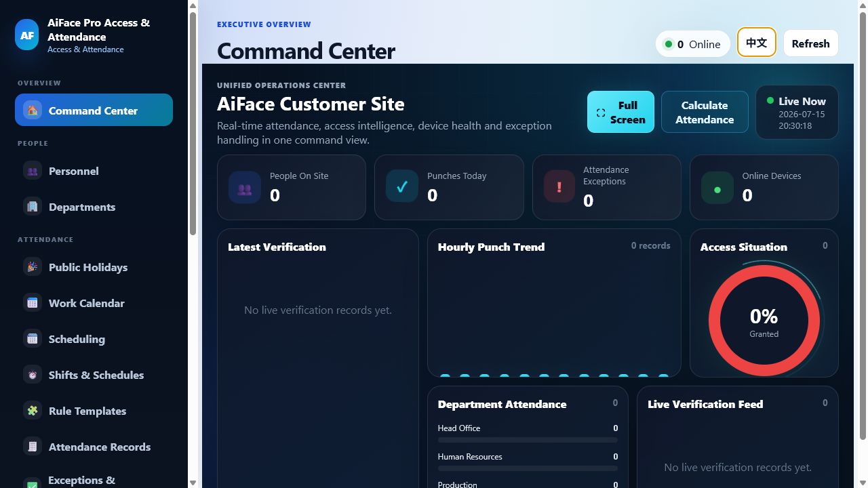Viewport: 868px width, 488px height.
Task: Click the 0 Online status pill
Action: pyautogui.click(x=692, y=44)
